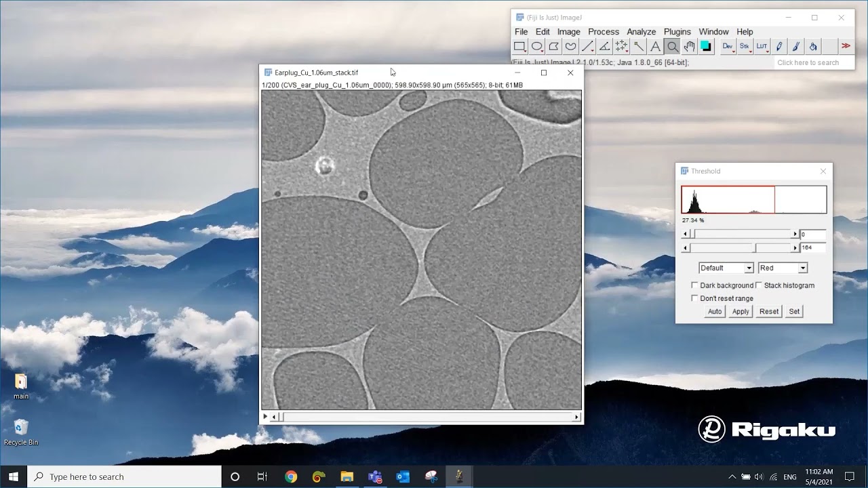
Task: Click the color picker swatch in toolbar
Action: click(706, 47)
